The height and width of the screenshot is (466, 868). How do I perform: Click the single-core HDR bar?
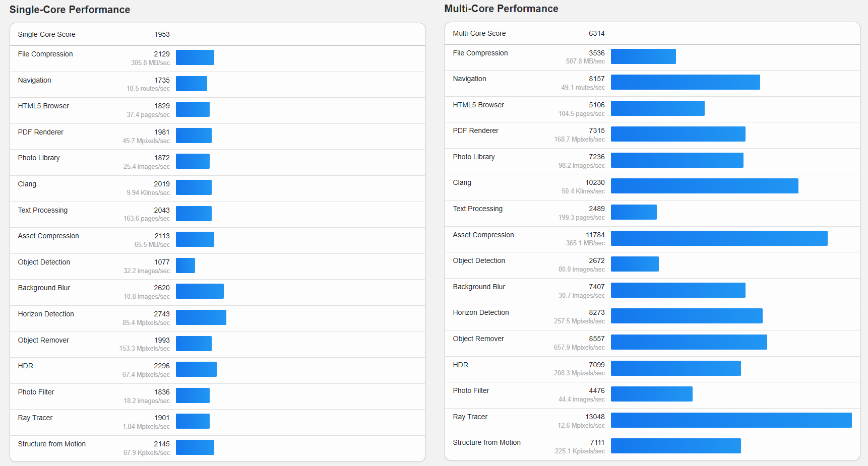[x=196, y=369]
